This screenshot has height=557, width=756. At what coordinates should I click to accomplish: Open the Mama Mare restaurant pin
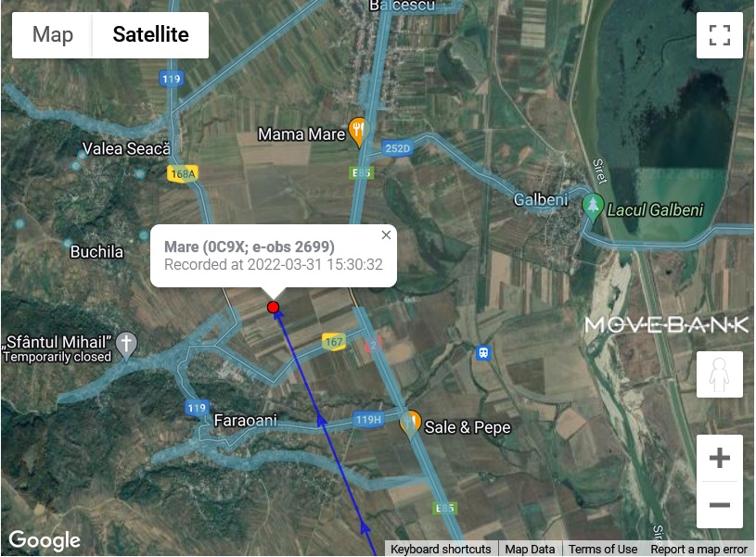[359, 132]
